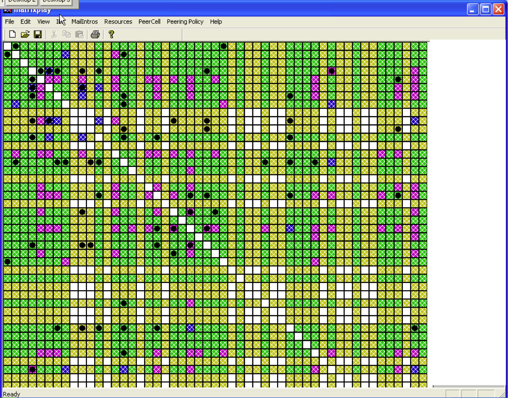The image size is (532, 398).
Task: Click the window resize grip in status bar
Action: point(502,394)
